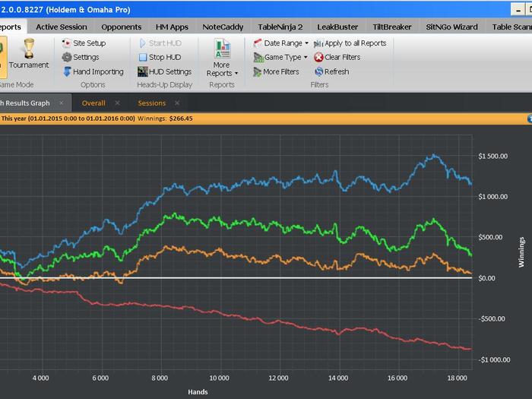Screen dimensions: 532x399
Task: Close the Results Graph tab
Action: click(x=61, y=103)
